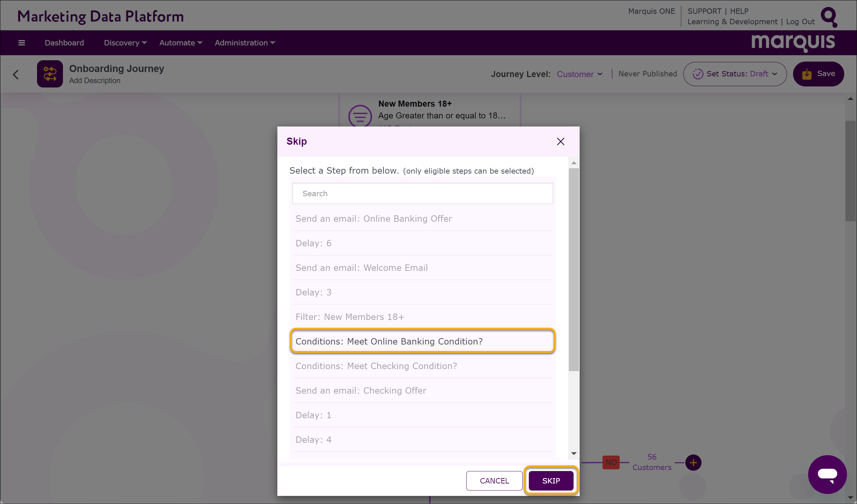Click dialog scrollbar up arrow
Image resolution: width=857 pixels, height=504 pixels.
pos(574,163)
